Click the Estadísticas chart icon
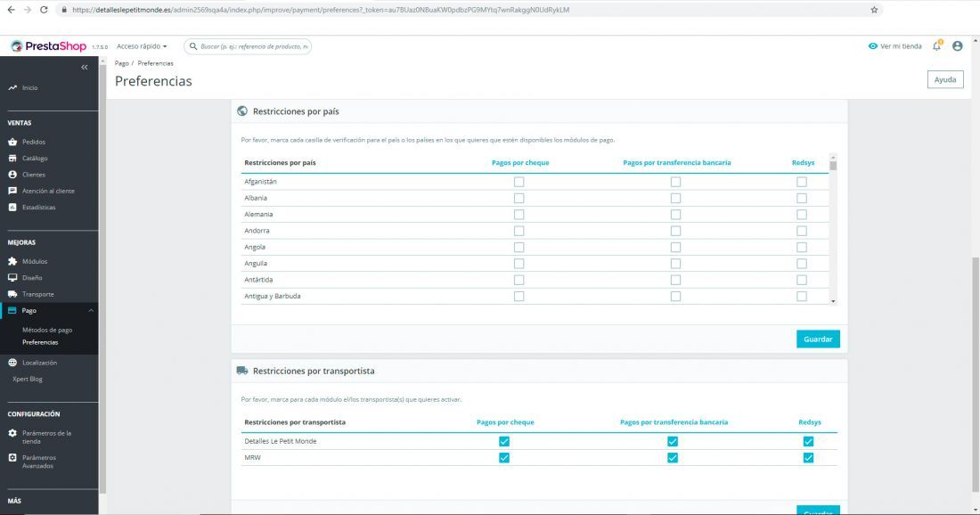Viewport: 980px width, 515px height. pos(12,207)
